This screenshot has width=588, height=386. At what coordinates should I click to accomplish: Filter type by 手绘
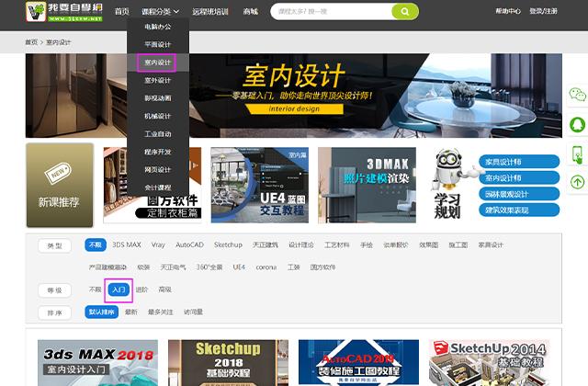(367, 244)
